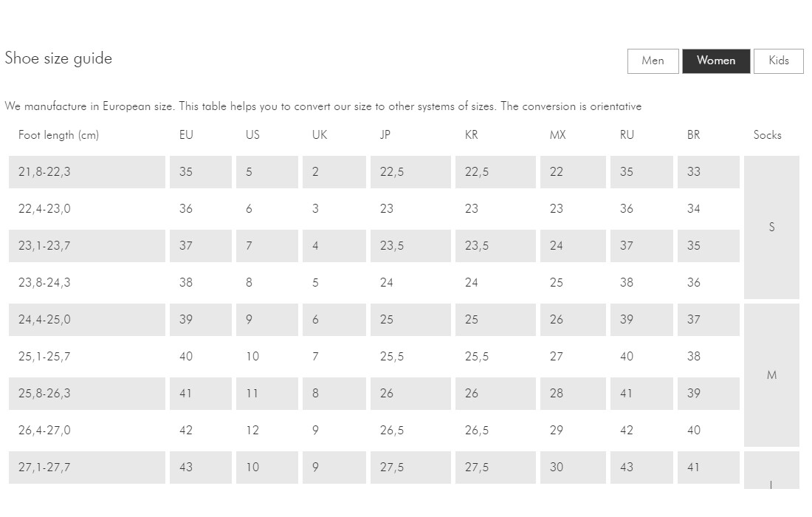Click EU size 38 cell
The height and width of the screenshot is (517, 812).
pos(201,283)
